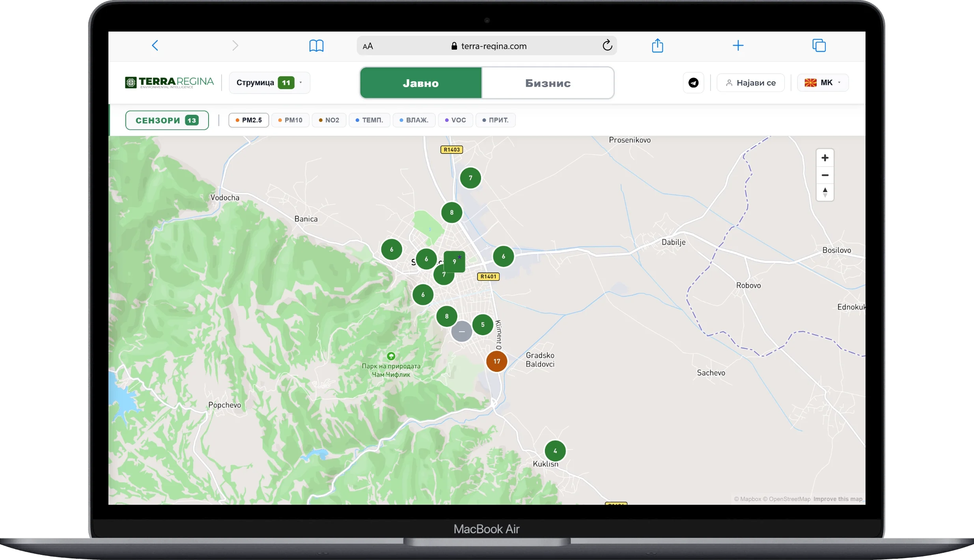This screenshot has height=560, width=974.
Task: Toggle the VOC filter chip
Action: [455, 120]
